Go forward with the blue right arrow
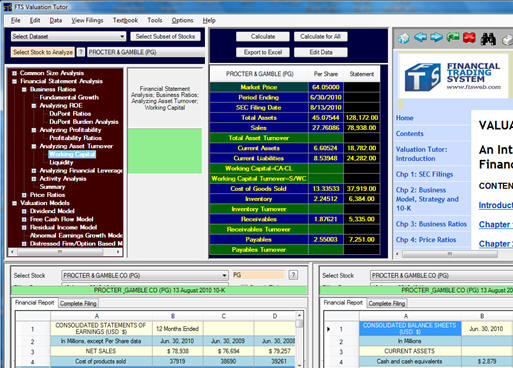This screenshot has height=368, width=513. pos(436,38)
